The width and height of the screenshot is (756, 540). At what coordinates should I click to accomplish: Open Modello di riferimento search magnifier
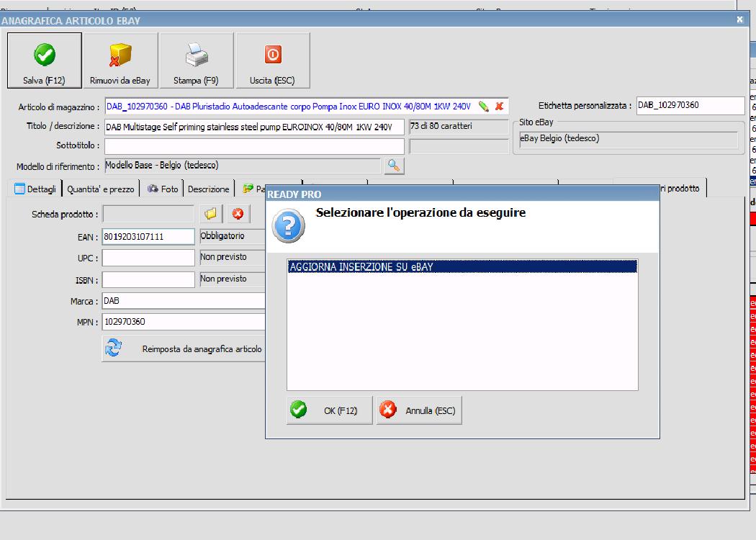[394, 166]
